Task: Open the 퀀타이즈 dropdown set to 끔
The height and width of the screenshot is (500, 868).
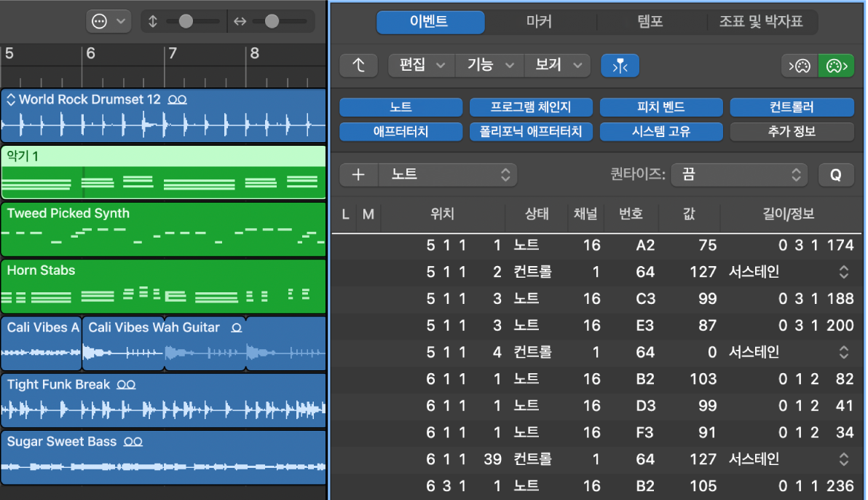Action: pyautogui.click(x=738, y=174)
